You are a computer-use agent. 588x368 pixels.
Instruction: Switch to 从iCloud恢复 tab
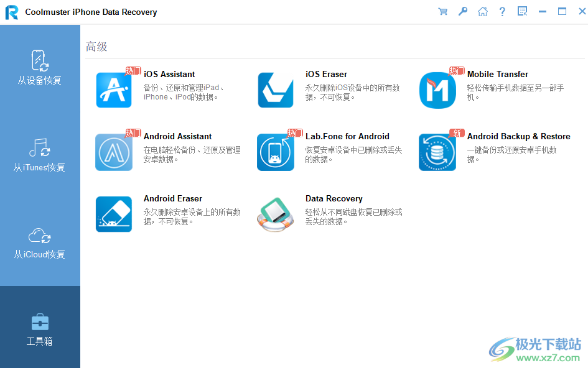tap(39, 254)
